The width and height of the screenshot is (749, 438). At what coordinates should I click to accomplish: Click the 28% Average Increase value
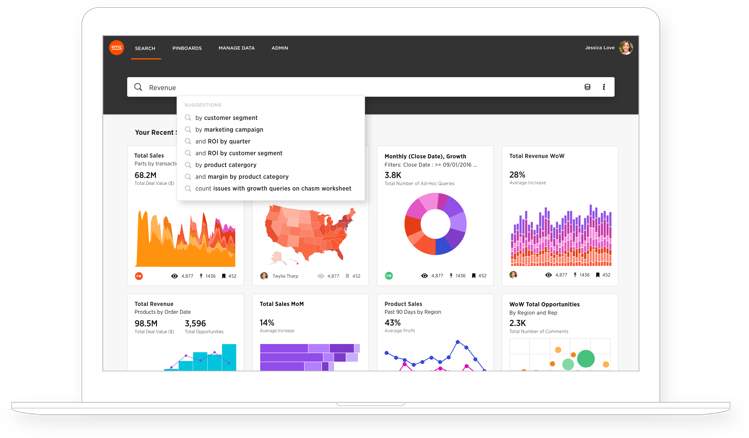tap(517, 175)
